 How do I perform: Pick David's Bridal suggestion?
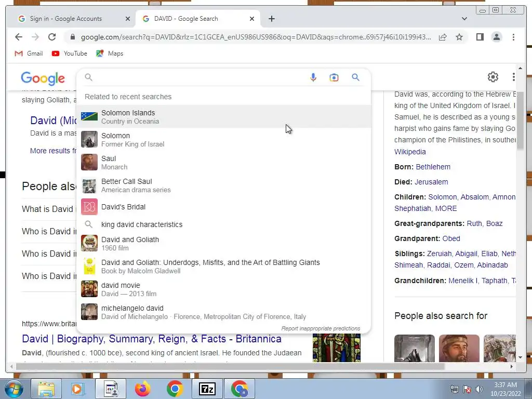pyautogui.click(x=224, y=207)
